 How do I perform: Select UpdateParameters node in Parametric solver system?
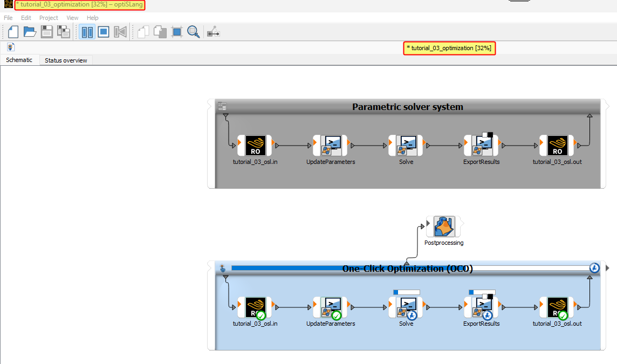point(331,145)
